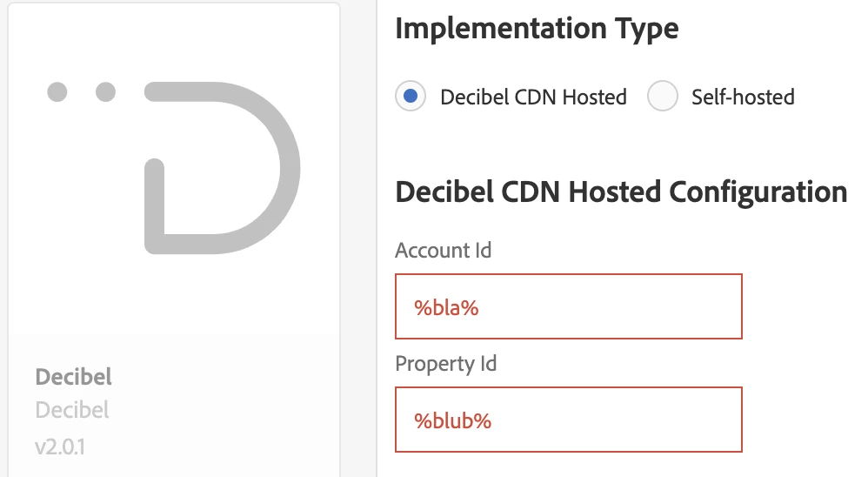Click into the Account Id field
The width and height of the screenshot is (868, 477).
pyautogui.click(x=569, y=306)
